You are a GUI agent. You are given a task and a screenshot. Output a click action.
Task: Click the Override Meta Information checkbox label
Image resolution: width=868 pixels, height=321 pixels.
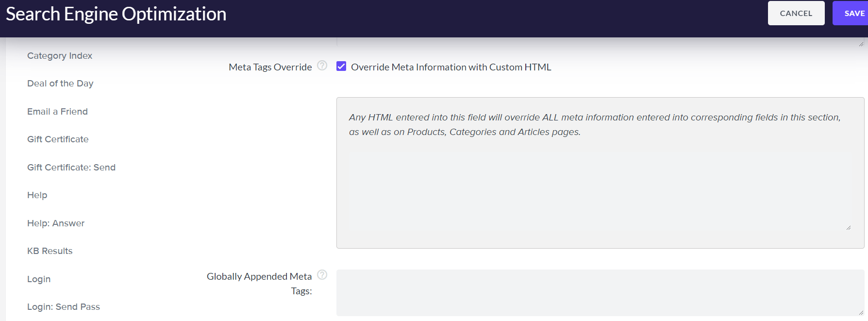click(x=451, y=67)
